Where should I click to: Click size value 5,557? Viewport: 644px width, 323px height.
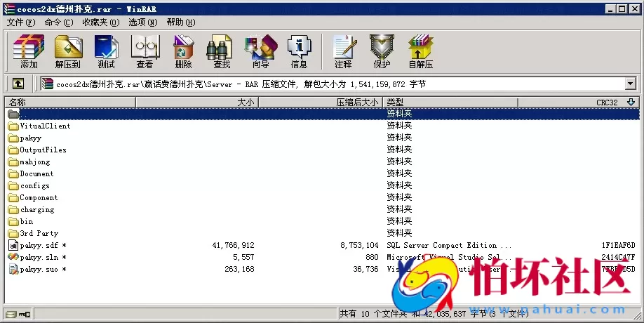pyautogui.click(x=243, y=257)
